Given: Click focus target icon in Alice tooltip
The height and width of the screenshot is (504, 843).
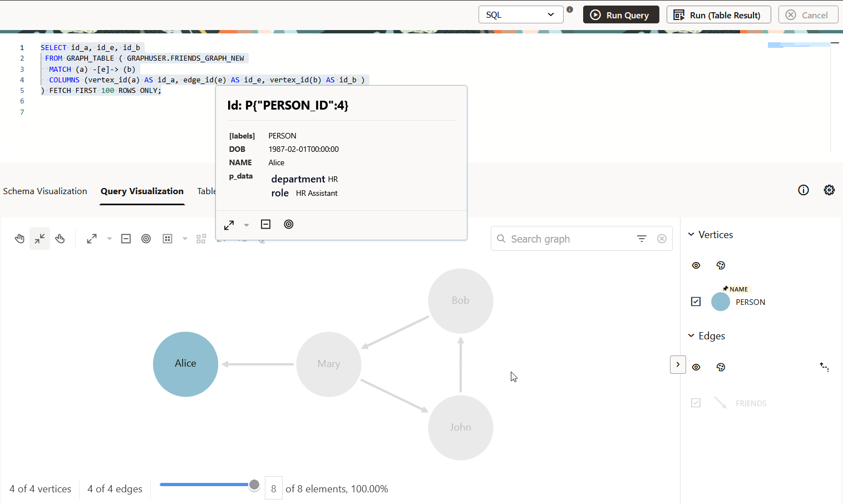Looking at the screenshot, I should tap(289, 224).
